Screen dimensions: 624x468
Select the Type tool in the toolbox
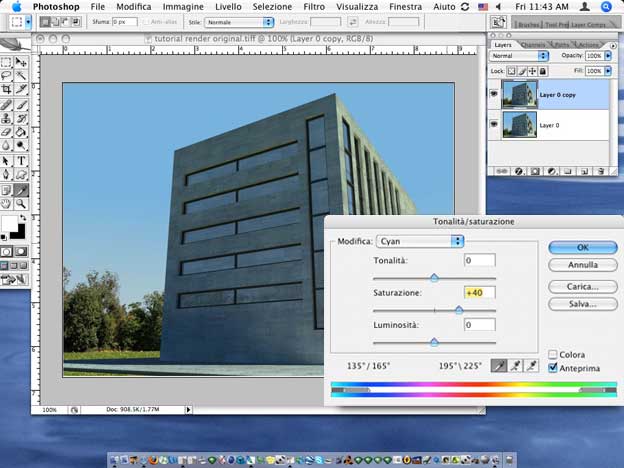tap(22, 160)
